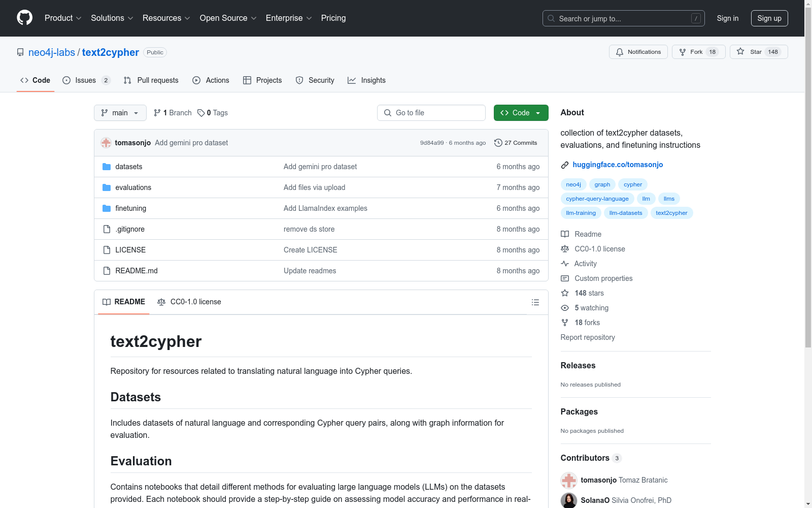
Task: Open the Add LlamaIndex examples commit message
Action: click(325, 208)
